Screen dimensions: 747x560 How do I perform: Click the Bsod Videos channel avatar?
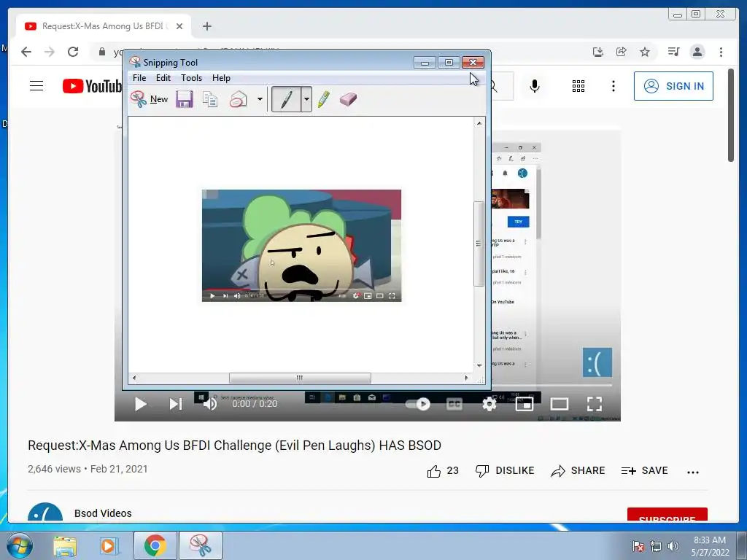click(45, 512)
